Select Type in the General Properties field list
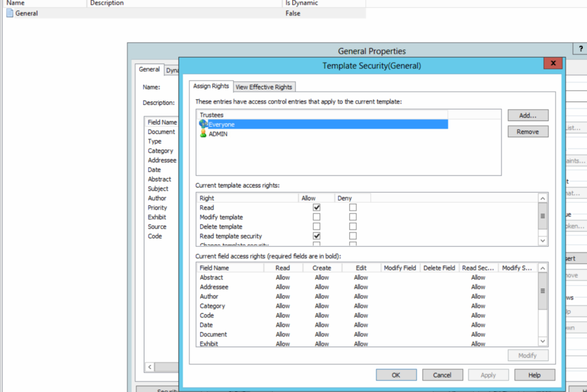The image size is (587, 392). [x=155, y=141]
